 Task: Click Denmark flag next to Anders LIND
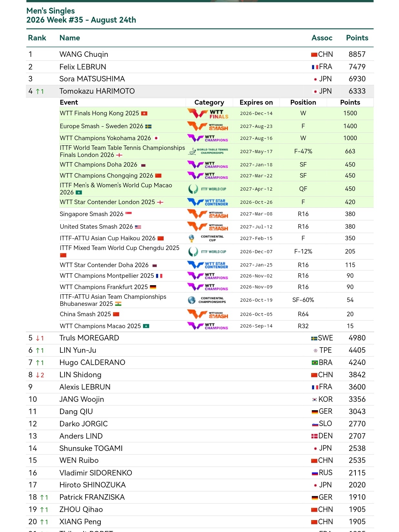[314, 436]
